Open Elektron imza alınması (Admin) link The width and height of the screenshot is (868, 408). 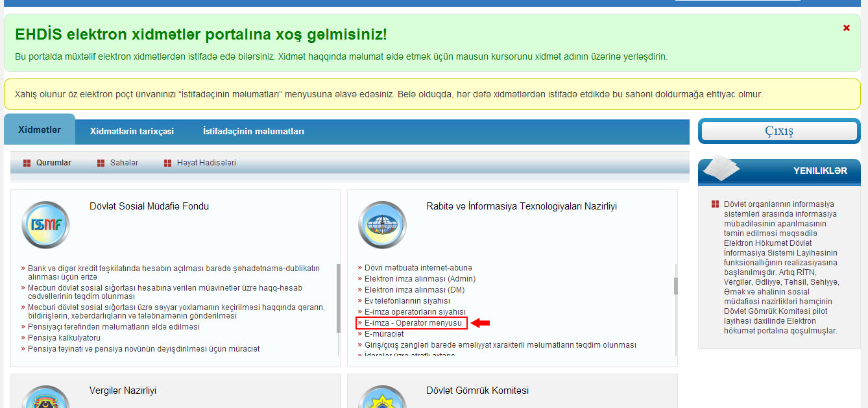click(x=420, y=279)
